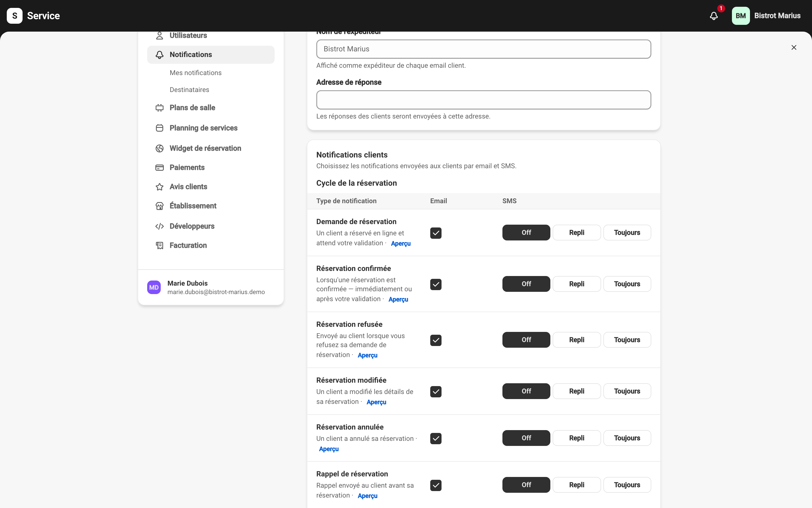Uncheck Email for Réservation modifiée
812x508 pixels.
coord(436,391)
